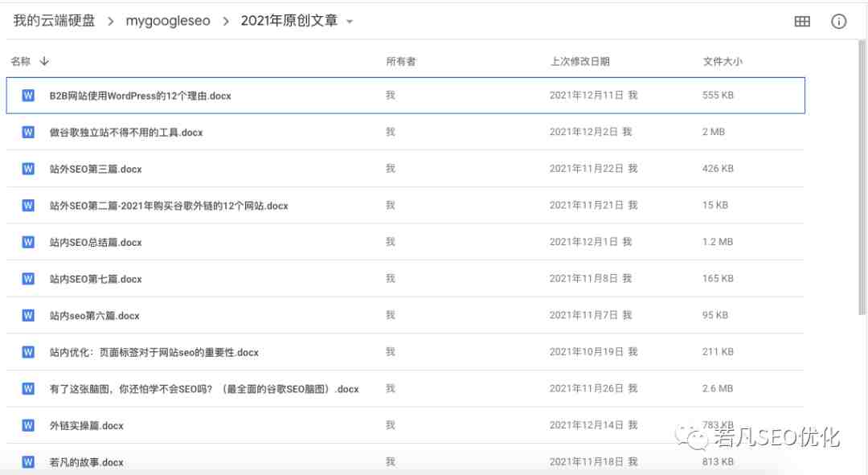Click Word icon of 外链实操篇.docx
This screenshot has width=868, height=475.
point(28,425)
